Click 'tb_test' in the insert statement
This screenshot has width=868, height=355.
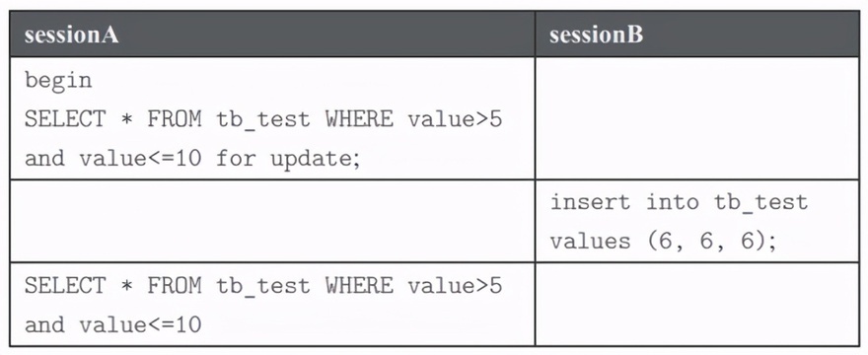click(x=761, y=203)
